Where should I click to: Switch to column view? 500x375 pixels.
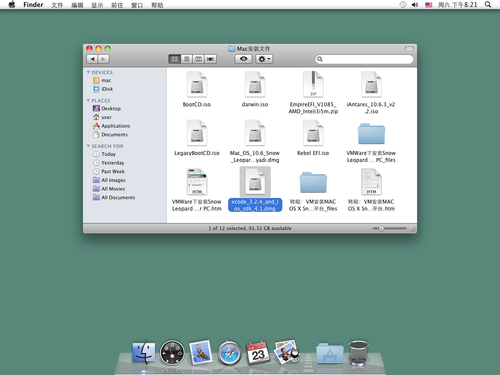(x=198, y=59)
